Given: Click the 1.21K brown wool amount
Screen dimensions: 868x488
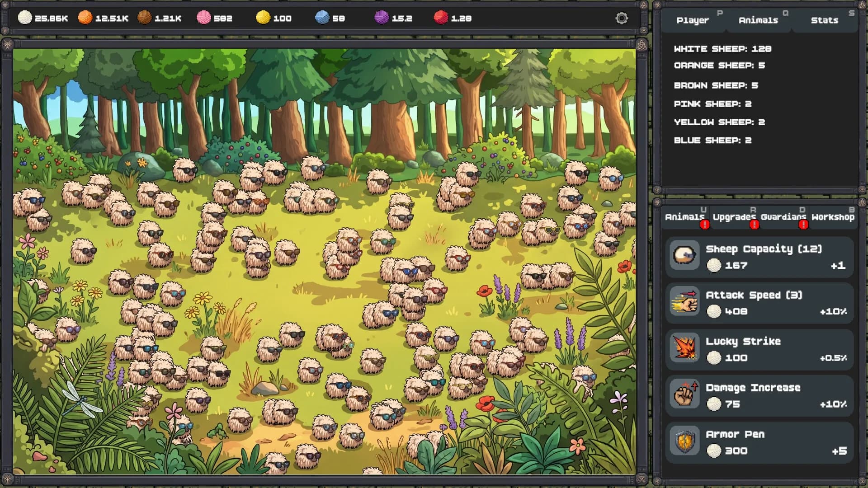Looking at the screenshot, I should pos(168,19).
